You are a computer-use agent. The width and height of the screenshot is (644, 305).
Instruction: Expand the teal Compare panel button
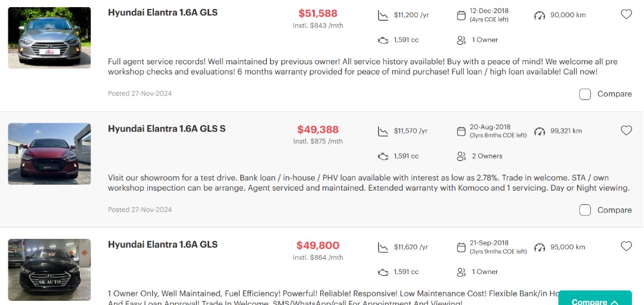[x=595, y=301]
